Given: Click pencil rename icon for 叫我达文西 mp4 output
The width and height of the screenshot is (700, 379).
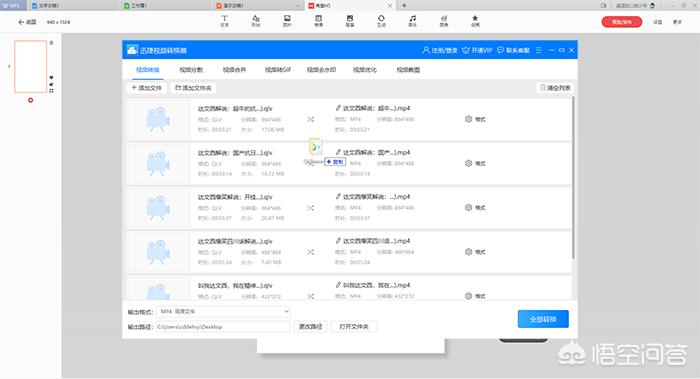Looking at the screenshot, I should coord(338,285).
